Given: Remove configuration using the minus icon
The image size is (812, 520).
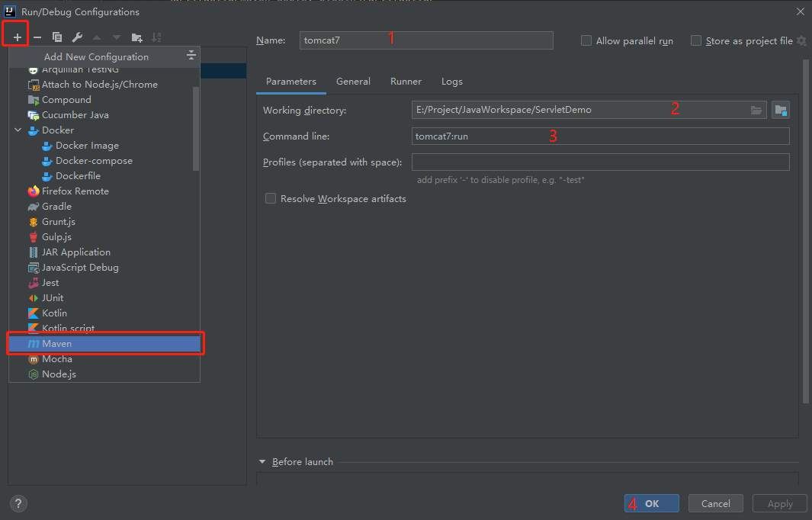Looking at the screenshot, I should (x=37, y=37).
